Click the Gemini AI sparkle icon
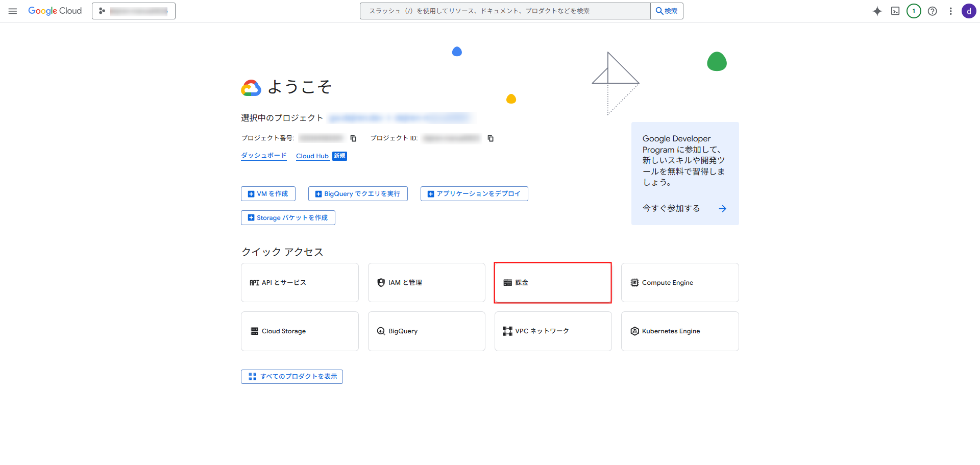This screenshot has height=465, width=980. point(877,11)
